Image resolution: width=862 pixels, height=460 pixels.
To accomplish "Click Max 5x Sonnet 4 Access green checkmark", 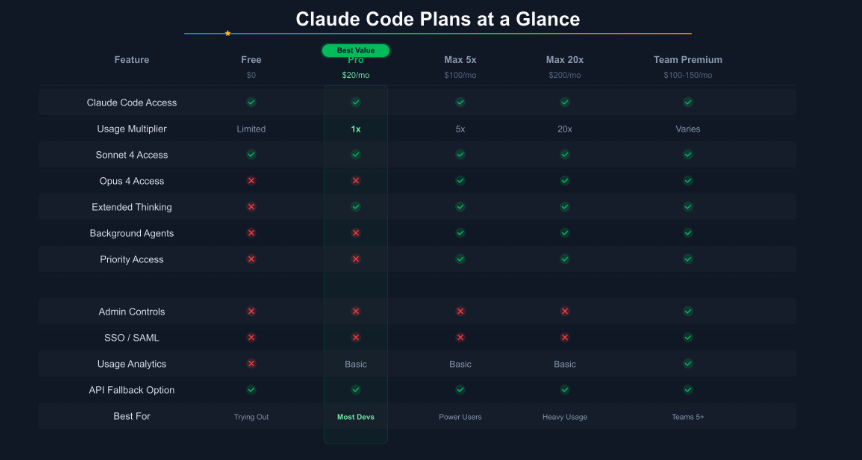I will [x=460, y=155].
